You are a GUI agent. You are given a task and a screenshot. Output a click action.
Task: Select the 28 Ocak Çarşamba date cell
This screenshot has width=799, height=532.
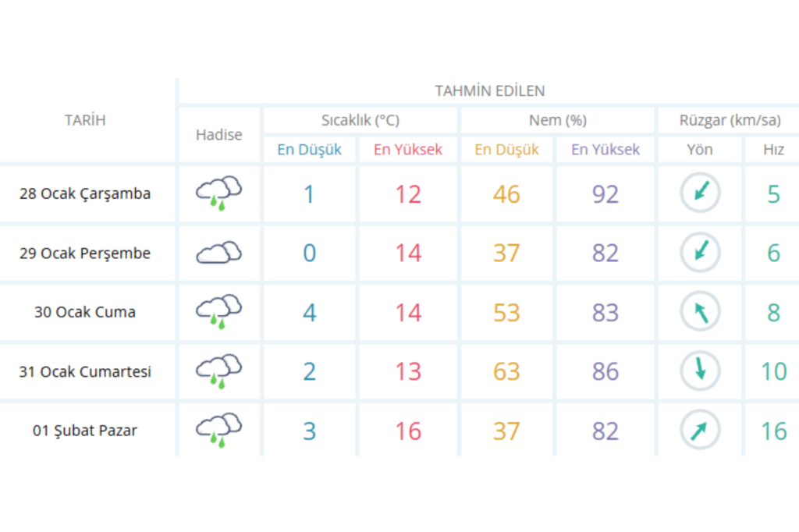click(85, 193)
